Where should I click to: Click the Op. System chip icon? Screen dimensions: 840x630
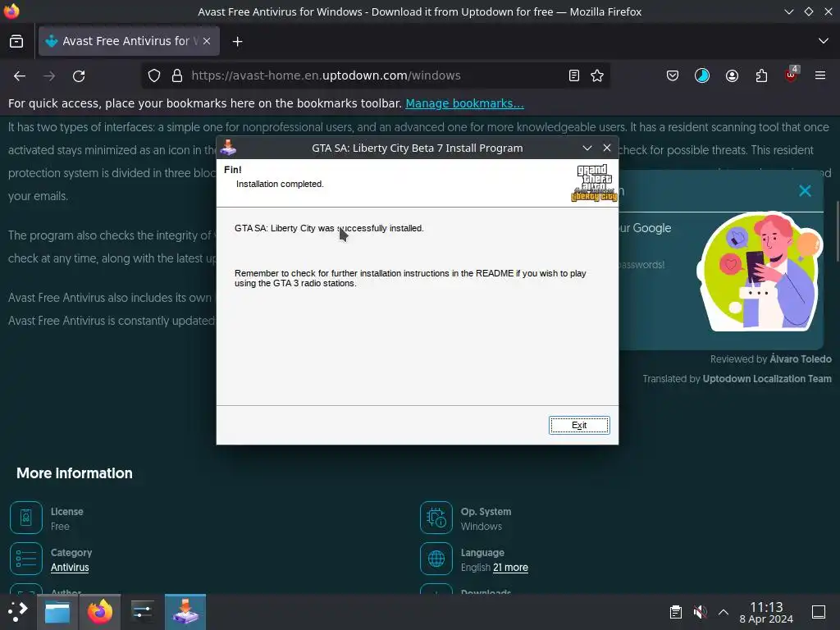click(x=436, y=518)
